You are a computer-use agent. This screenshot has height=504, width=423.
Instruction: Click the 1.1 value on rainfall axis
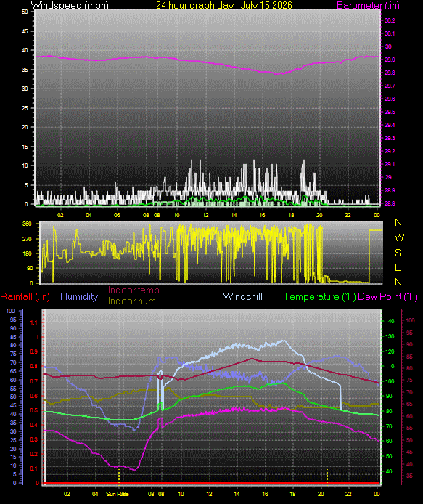click(34, 322)
